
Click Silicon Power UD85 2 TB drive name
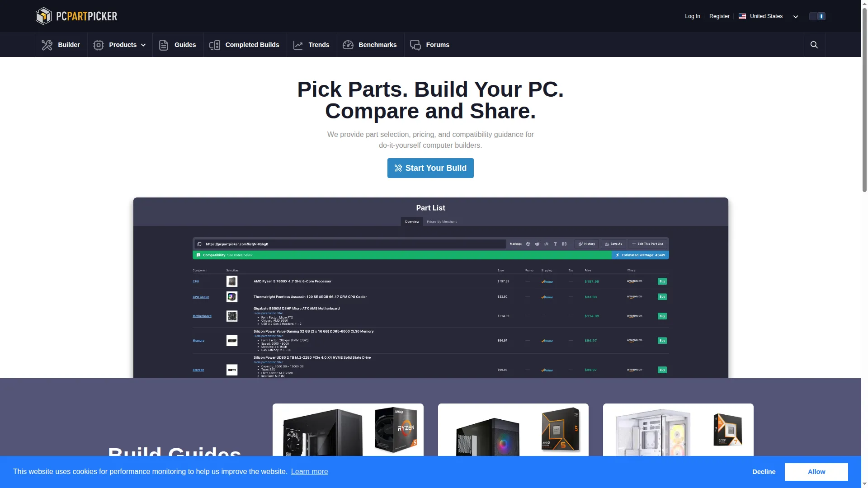click(x=312, y=358)
